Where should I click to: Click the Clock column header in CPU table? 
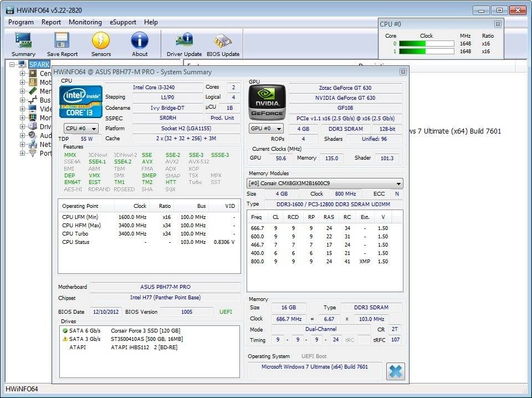click(132, 206)
